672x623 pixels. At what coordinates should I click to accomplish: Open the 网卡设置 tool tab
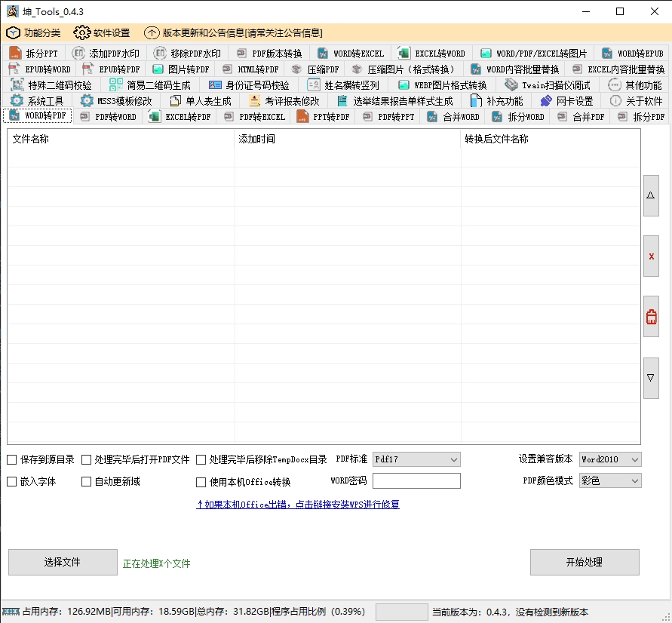[x=566, y=101]
